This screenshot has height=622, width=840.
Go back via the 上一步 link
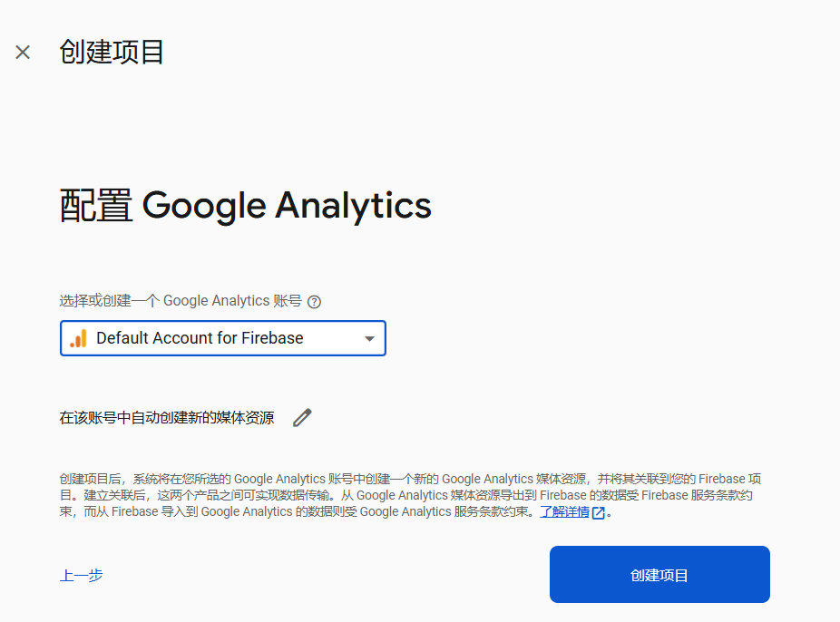81,576
